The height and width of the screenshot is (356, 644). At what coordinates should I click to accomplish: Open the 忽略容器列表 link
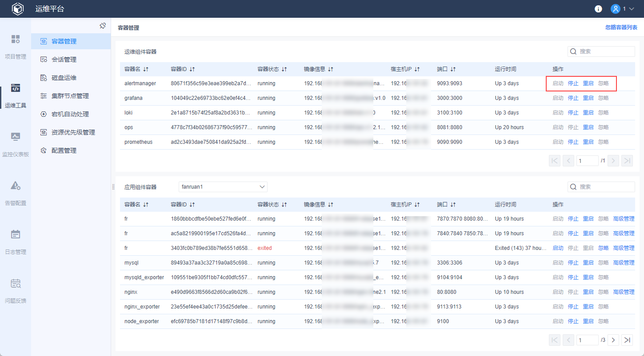[x=621, y=28]
